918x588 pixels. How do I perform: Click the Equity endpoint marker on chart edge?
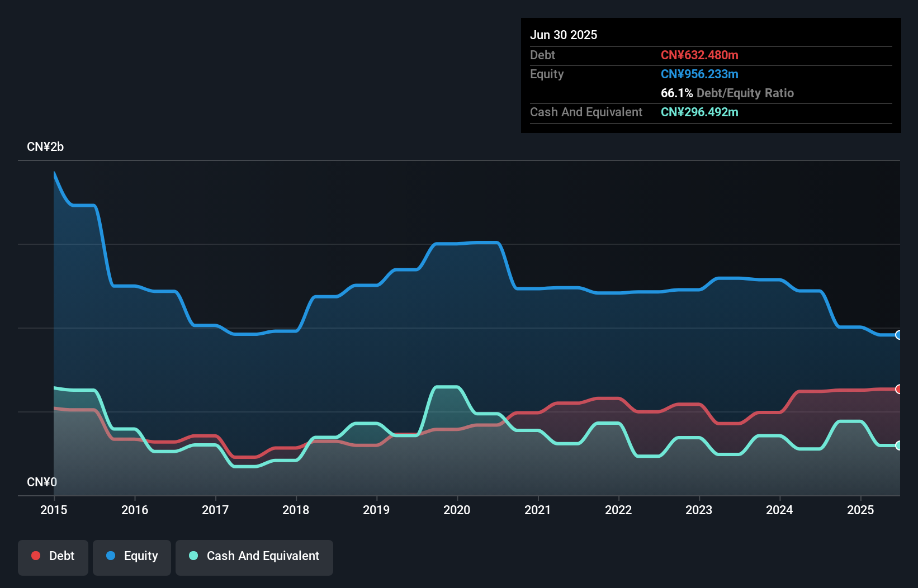(x=898, y=334)
